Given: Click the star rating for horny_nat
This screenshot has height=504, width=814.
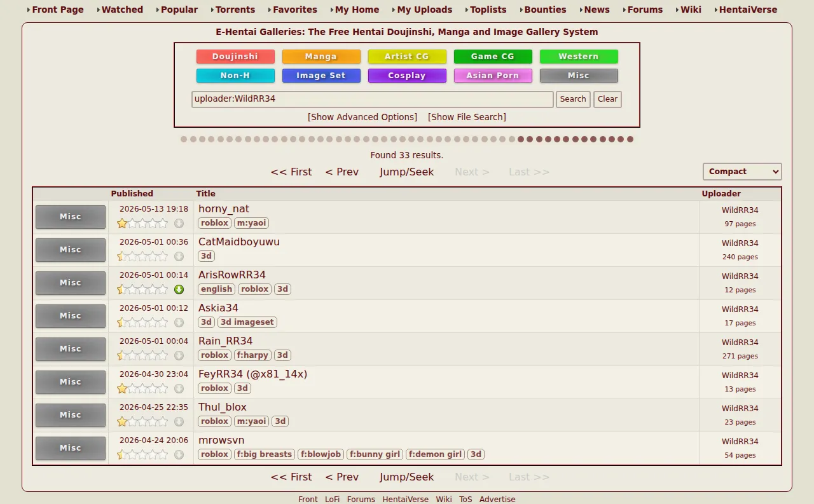Looking at the screenshot, I should tap(142, 223).
